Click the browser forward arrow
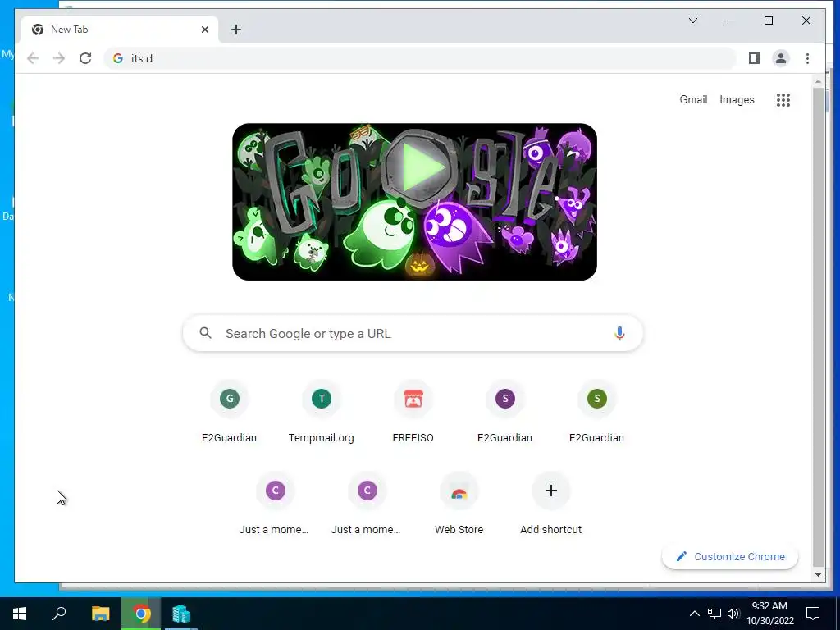 (59, 58)
